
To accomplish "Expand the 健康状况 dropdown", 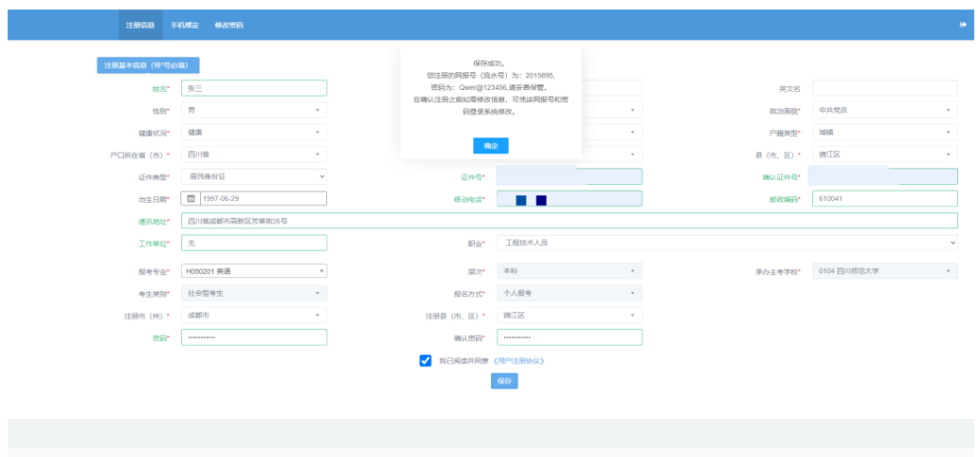I will tap(253, 133).
